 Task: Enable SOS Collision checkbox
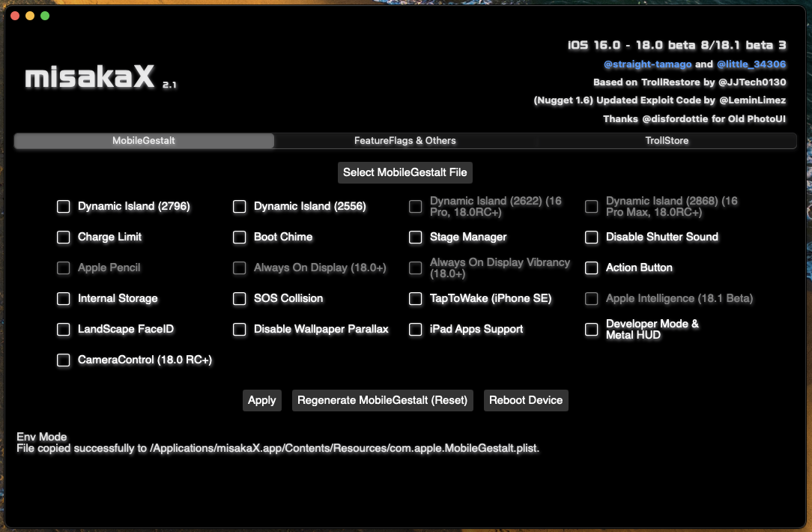239,299
